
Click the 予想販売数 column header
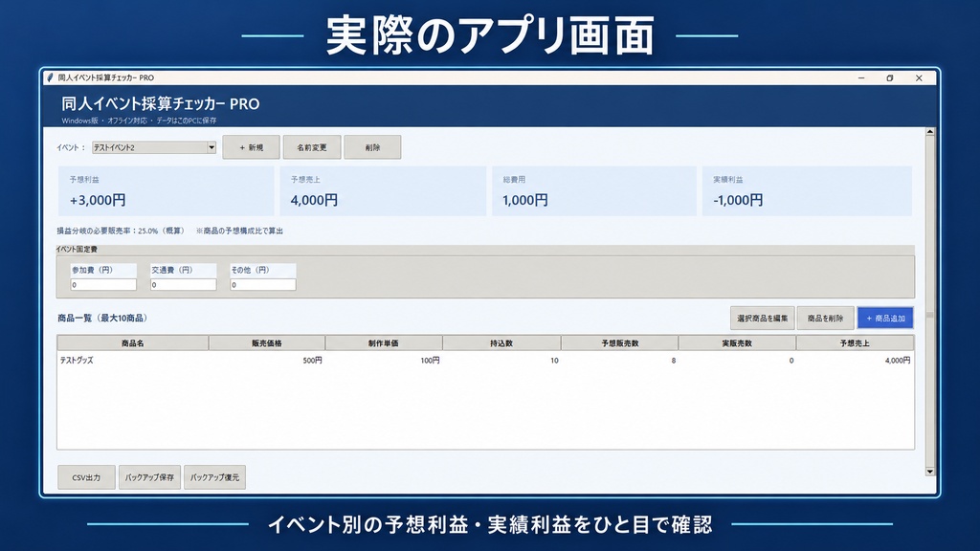(x=619, y=343)
